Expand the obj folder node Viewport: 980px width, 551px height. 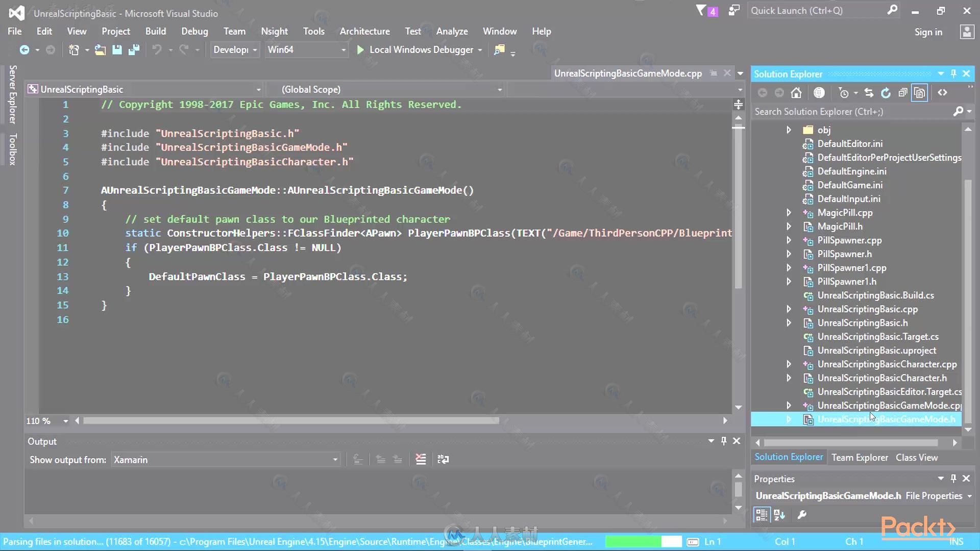click(x=789, y=130)
